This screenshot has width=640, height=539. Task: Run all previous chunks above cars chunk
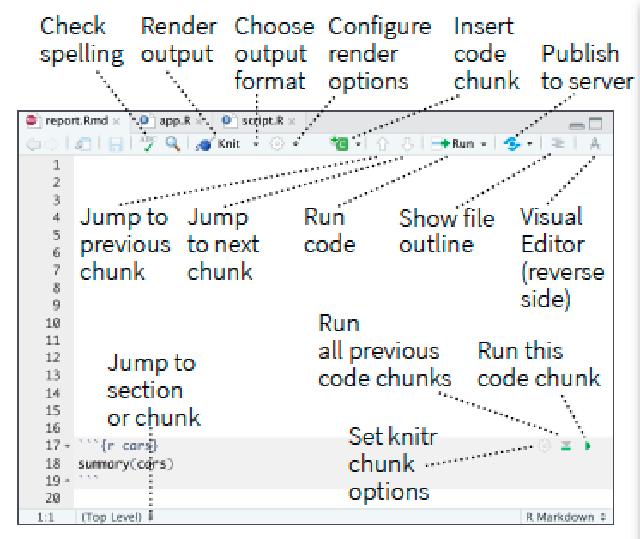[565, 446]
